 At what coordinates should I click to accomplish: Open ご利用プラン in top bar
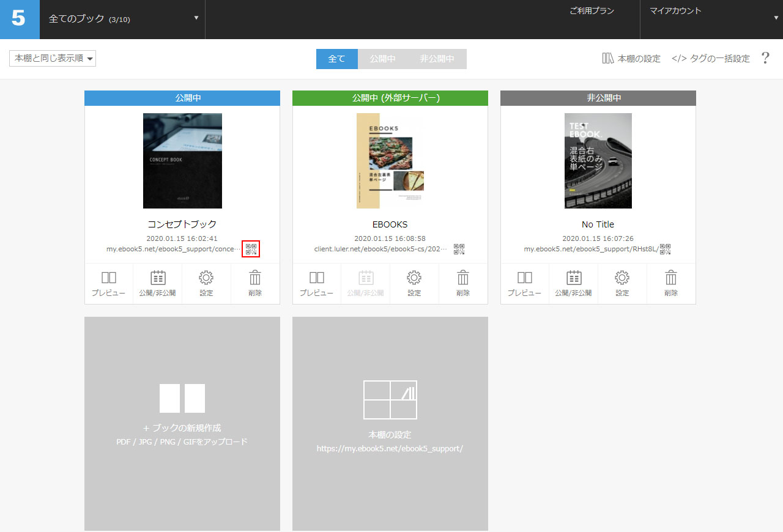coord(592,11)
